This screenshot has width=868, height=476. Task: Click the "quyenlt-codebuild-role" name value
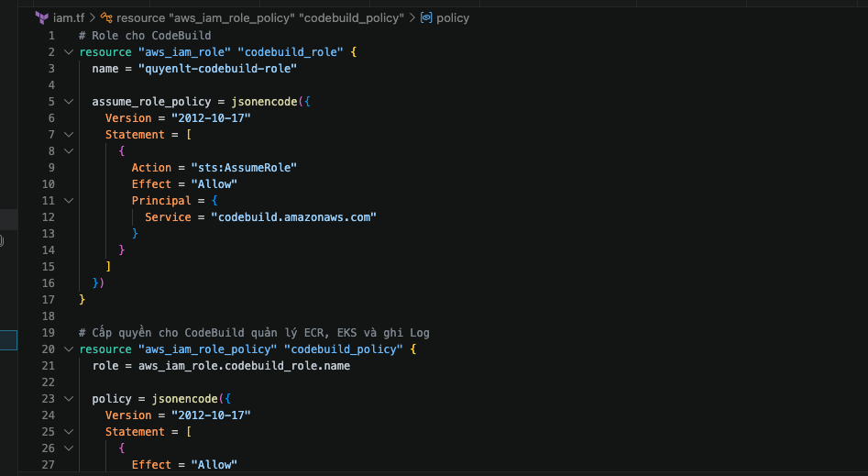pyautogui.click(x=216, y=69)
